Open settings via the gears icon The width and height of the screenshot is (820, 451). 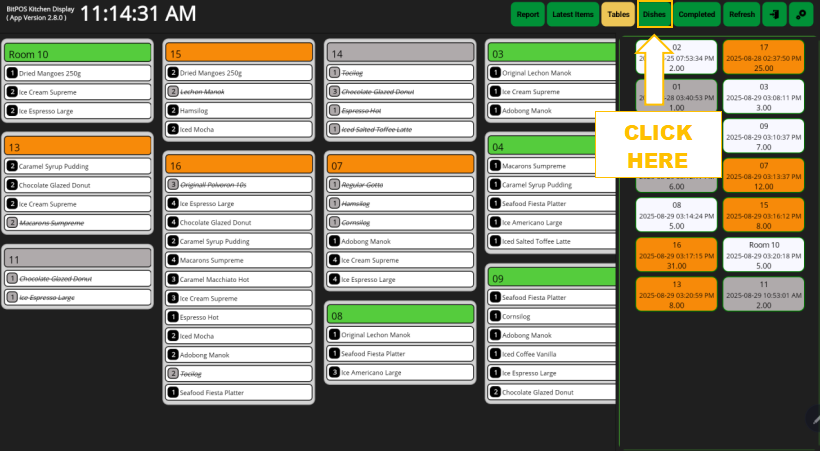click(802, 15)
